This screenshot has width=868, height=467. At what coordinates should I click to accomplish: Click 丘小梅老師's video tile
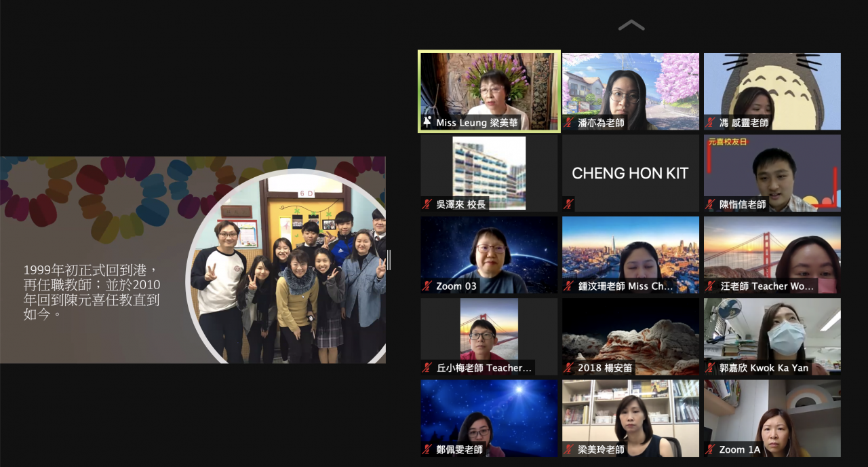tap(489, 337)
